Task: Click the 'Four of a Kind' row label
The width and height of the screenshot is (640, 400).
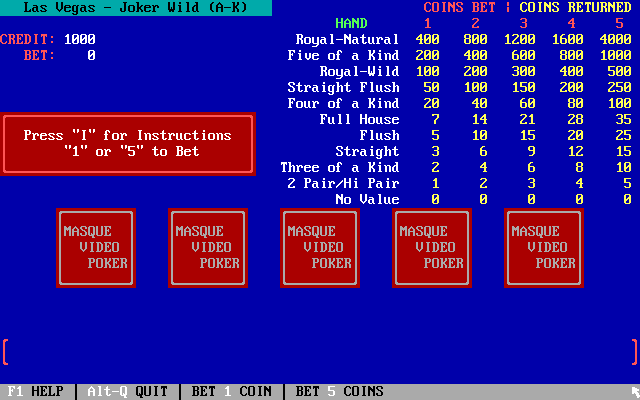Action: click(x=343, y=103)
